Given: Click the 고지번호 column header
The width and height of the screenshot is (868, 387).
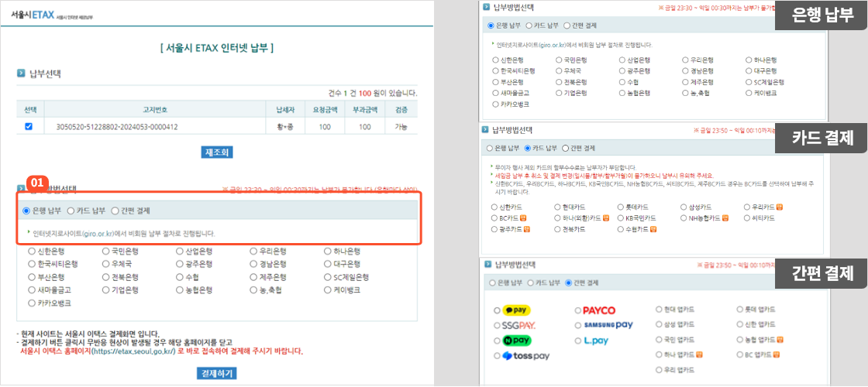Looking at the screenshot, I should 155,109.
